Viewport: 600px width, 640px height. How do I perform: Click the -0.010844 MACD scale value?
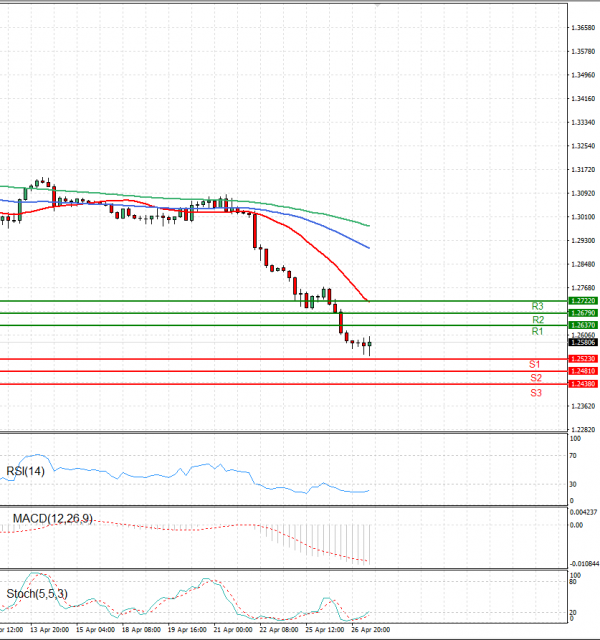click(584, 564)
